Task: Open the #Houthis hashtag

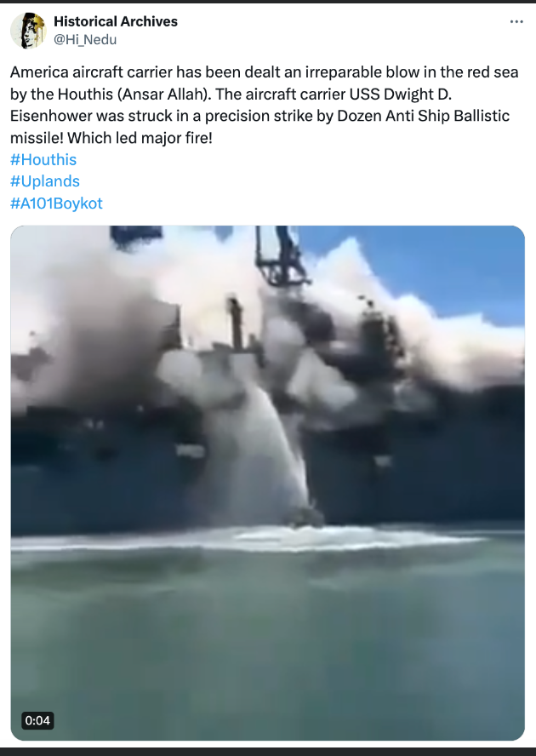Action: click(43, 159)
